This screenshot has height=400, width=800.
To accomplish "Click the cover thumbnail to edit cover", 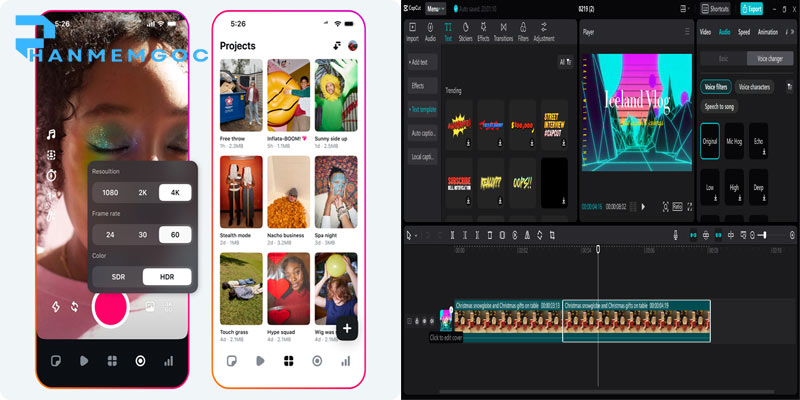I will tap(446, 320).
